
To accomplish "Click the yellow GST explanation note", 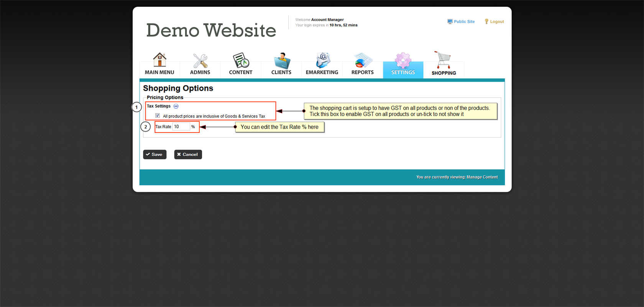I will (x=400, y=111).
